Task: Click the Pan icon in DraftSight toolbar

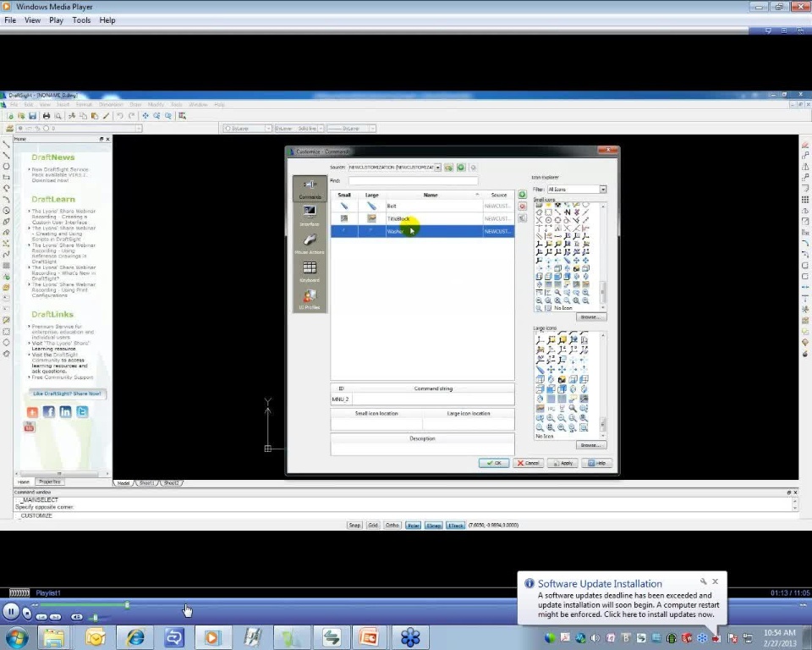Action: pos(145,116)
